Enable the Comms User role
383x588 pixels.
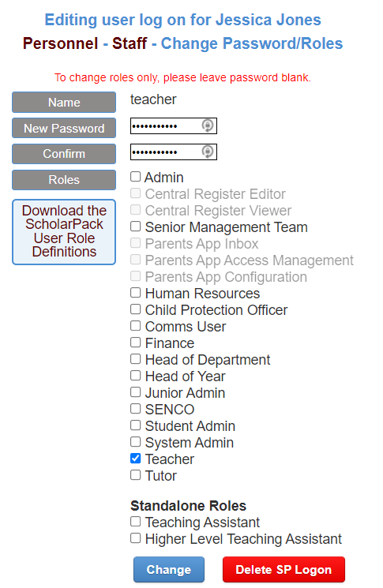click(135, 326)
